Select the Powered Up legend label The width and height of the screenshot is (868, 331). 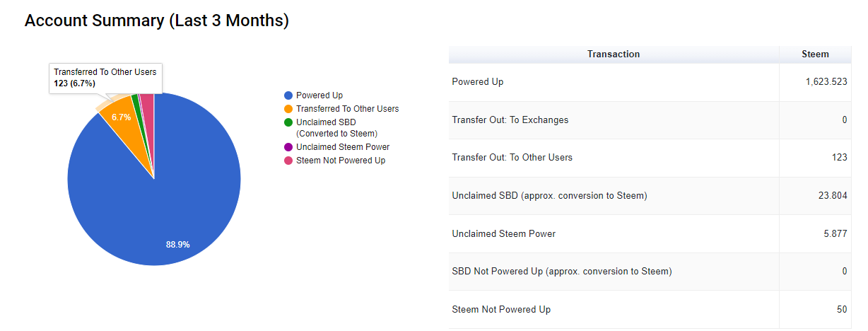[319, 95]
